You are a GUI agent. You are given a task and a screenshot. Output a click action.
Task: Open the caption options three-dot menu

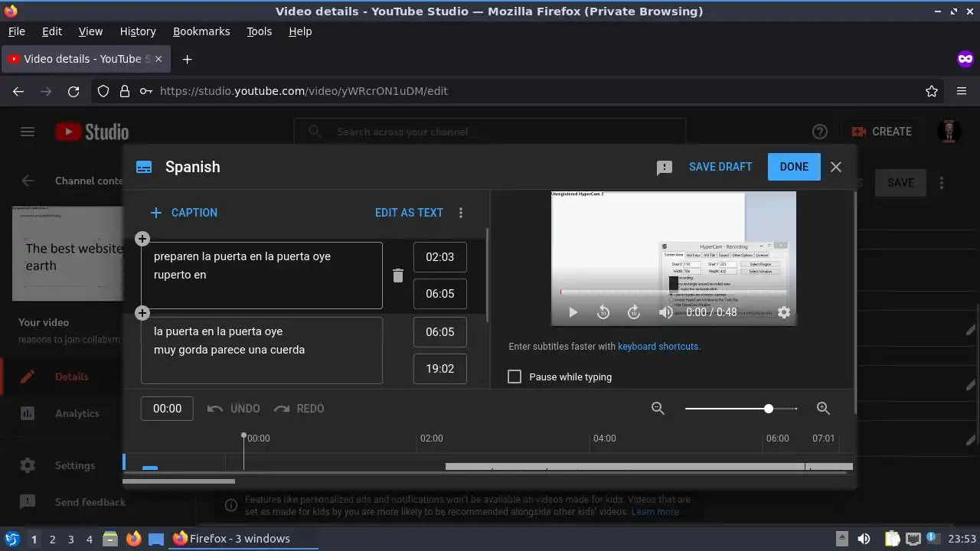click(461, 213)
